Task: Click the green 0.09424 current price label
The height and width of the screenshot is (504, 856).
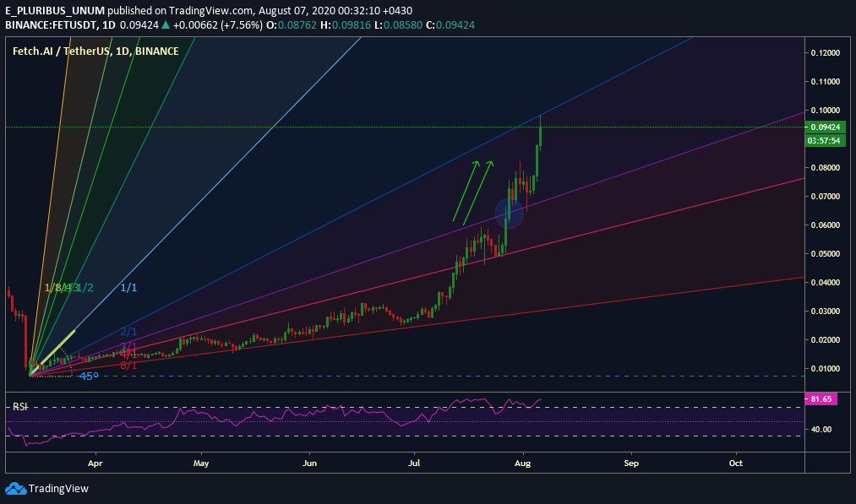Action: point(826,127)
